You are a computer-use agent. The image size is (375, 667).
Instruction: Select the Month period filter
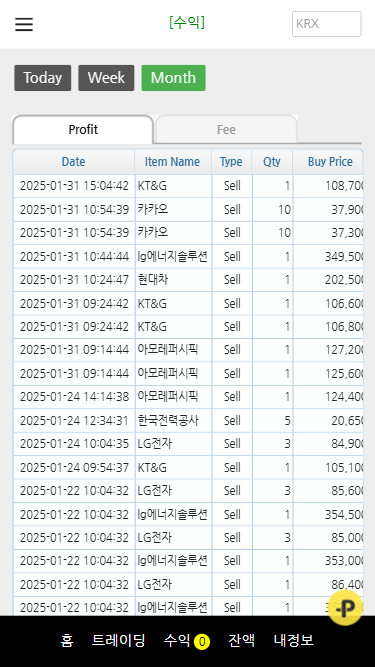173,78
